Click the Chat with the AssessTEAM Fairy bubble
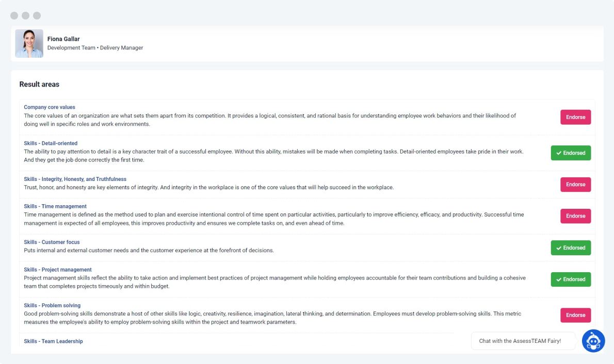 pyautogui.click(x=520, y=341)
